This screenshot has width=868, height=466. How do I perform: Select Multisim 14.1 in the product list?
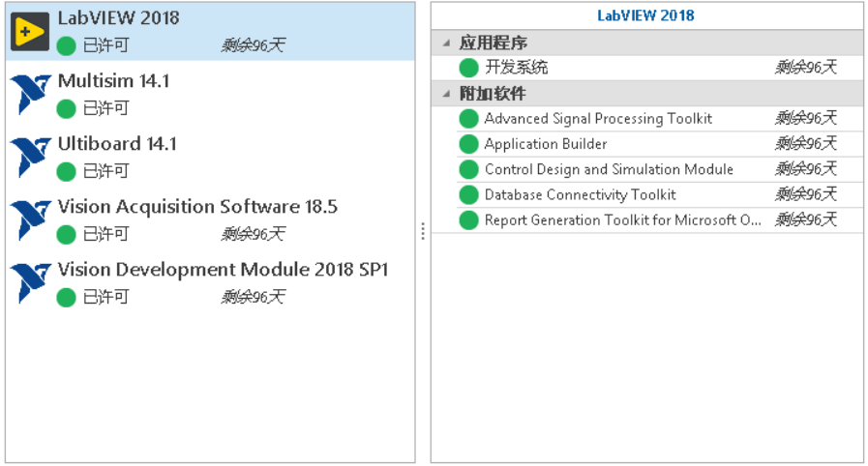210,95
